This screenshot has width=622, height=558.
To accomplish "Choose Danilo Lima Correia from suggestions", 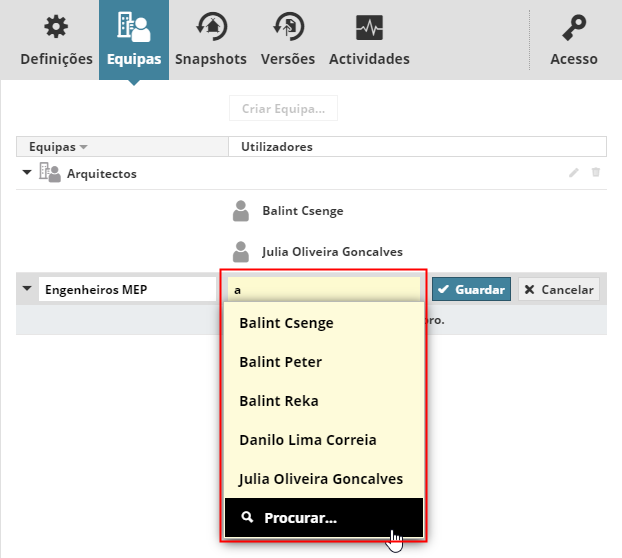I will click(x=307, y=439).
